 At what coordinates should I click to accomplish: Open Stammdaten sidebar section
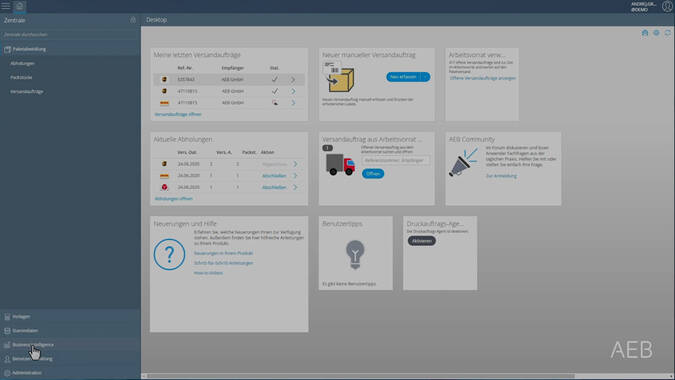pos(25,331)
